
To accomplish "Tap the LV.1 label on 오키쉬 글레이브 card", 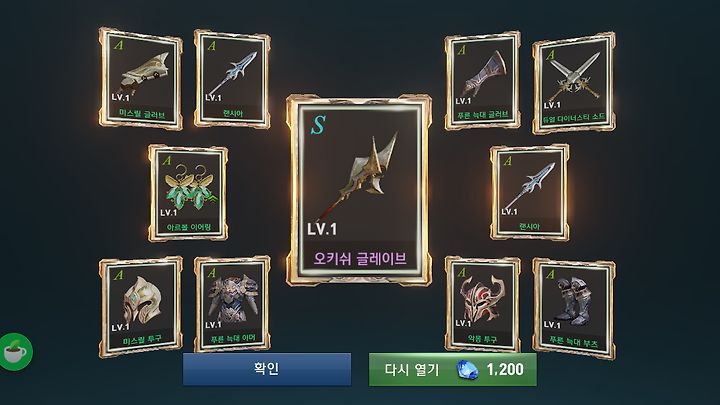I will (322, 229).
